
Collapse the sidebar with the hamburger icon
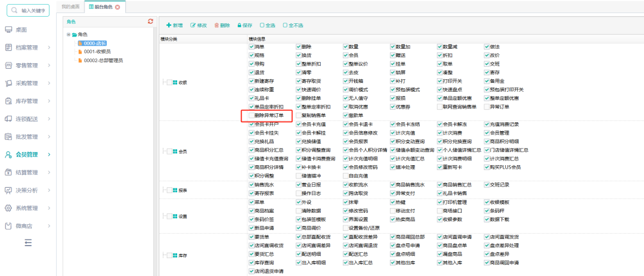pos(28,243)
